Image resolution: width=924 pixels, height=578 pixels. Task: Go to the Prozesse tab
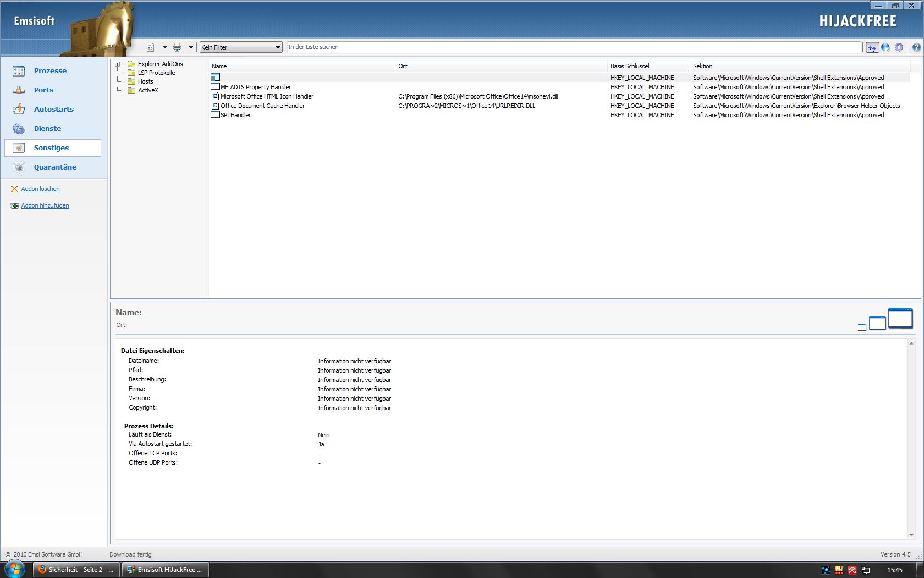pyautogui.click(x=50, y=71)
